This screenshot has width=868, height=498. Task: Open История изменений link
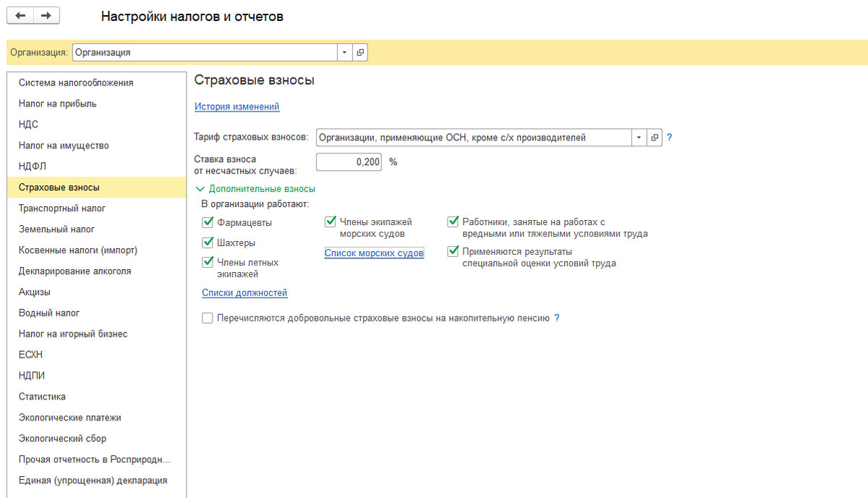tap(237, 107)
